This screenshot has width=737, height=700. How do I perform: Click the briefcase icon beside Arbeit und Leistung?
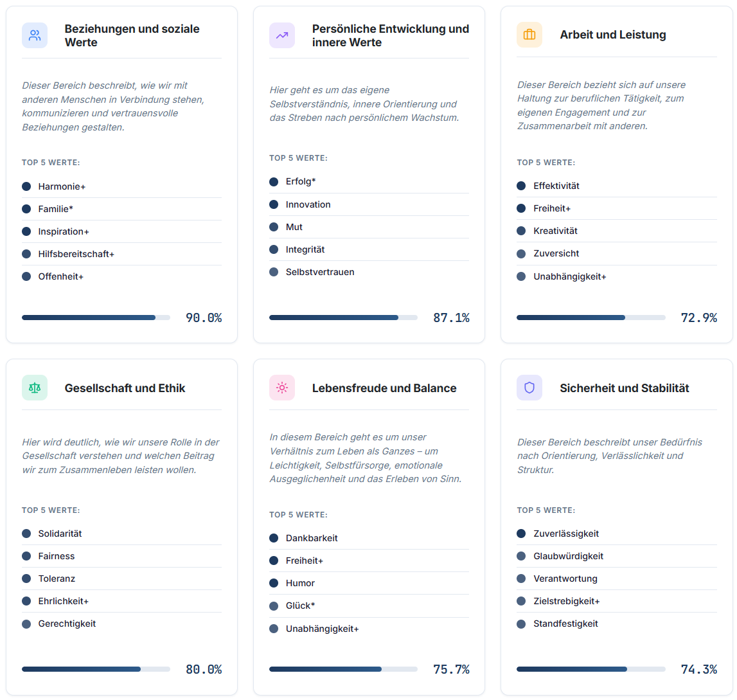coord(529,35)
